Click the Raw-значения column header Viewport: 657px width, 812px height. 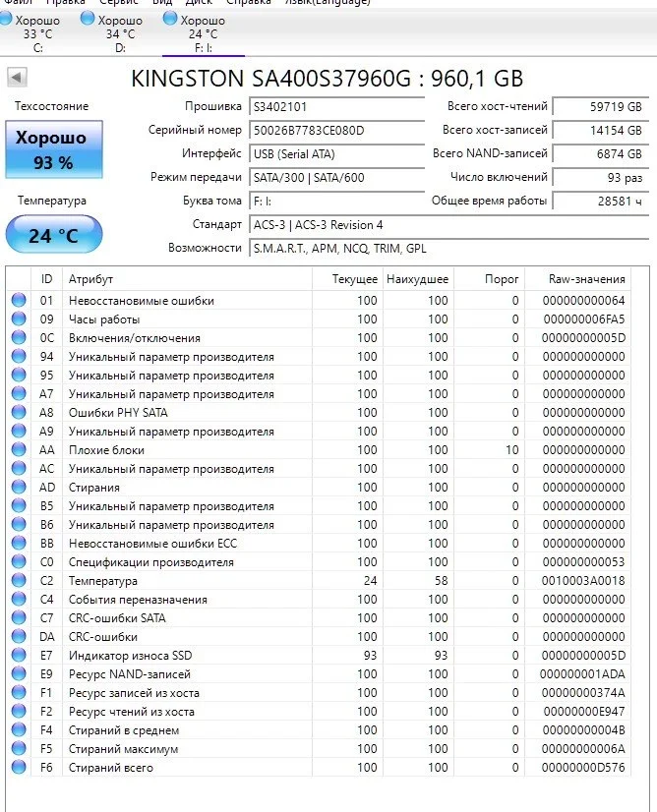click(x=577, y=279)
